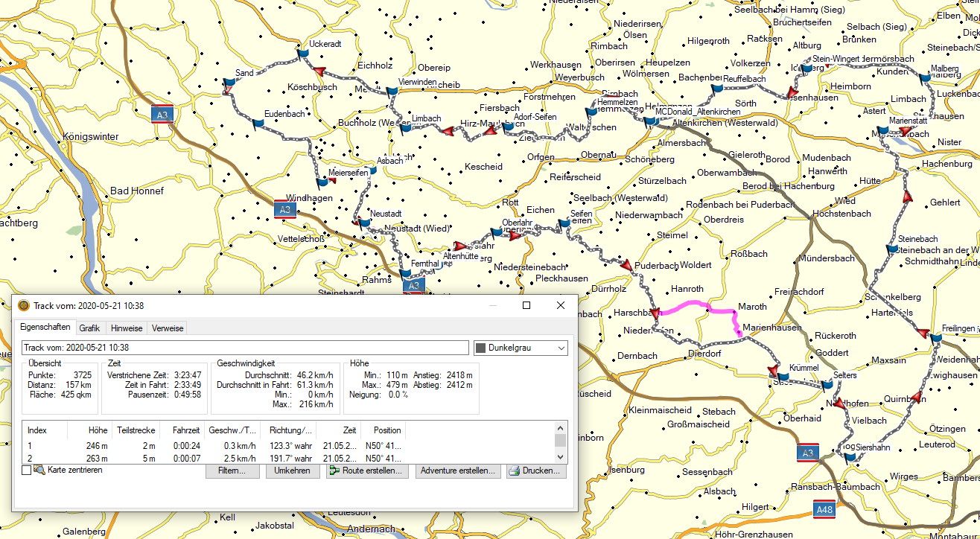
Task: Go to the Verweise tab
Action: tap(167, 328)
